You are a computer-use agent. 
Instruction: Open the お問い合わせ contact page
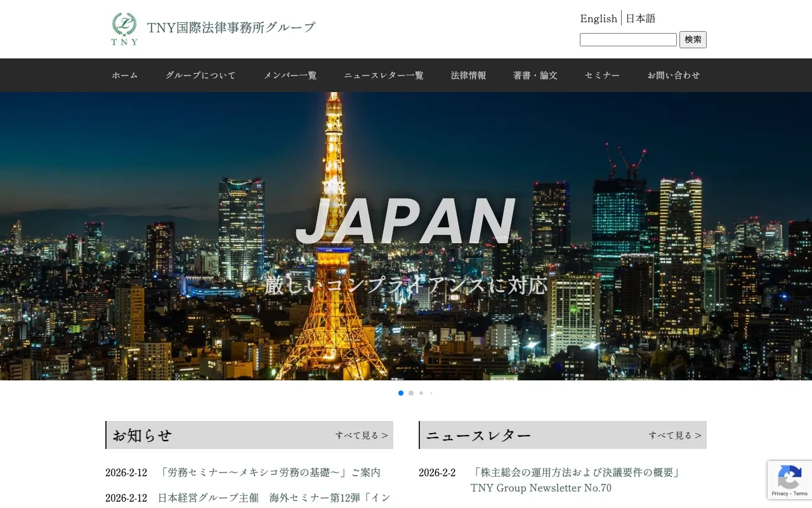(x=674, y=75)
